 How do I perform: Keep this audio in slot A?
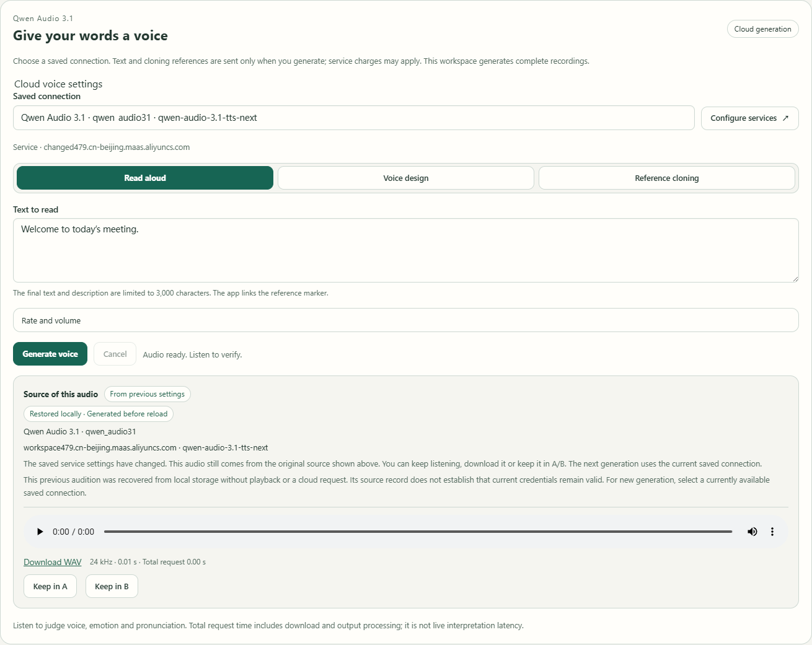click(50, 586)
